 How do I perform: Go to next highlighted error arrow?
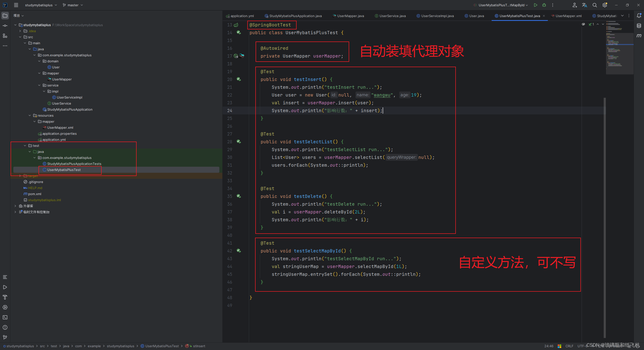[603, 24]
